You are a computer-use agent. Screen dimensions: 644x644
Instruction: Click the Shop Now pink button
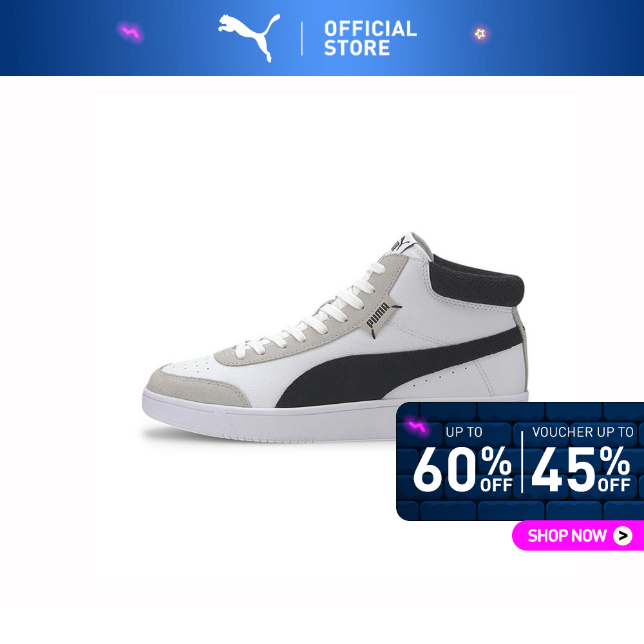pos(578,536)
